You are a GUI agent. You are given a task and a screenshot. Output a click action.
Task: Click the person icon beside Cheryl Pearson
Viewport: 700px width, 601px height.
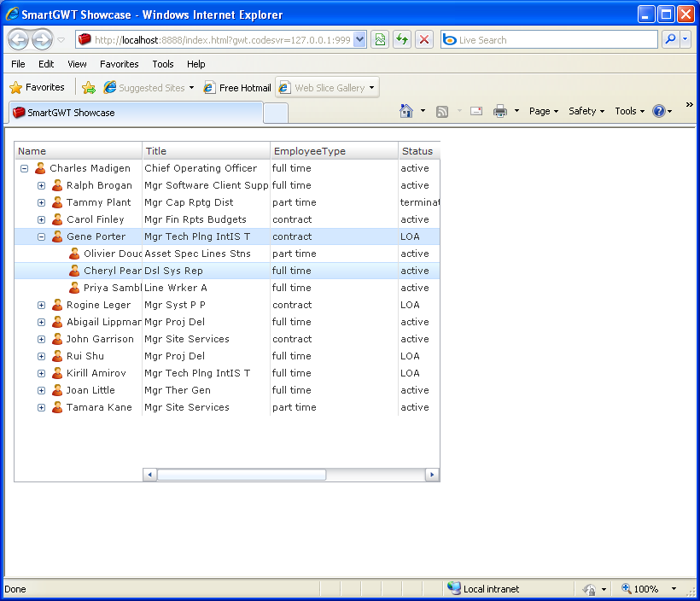pyautogui.click(x=74, y=271)
